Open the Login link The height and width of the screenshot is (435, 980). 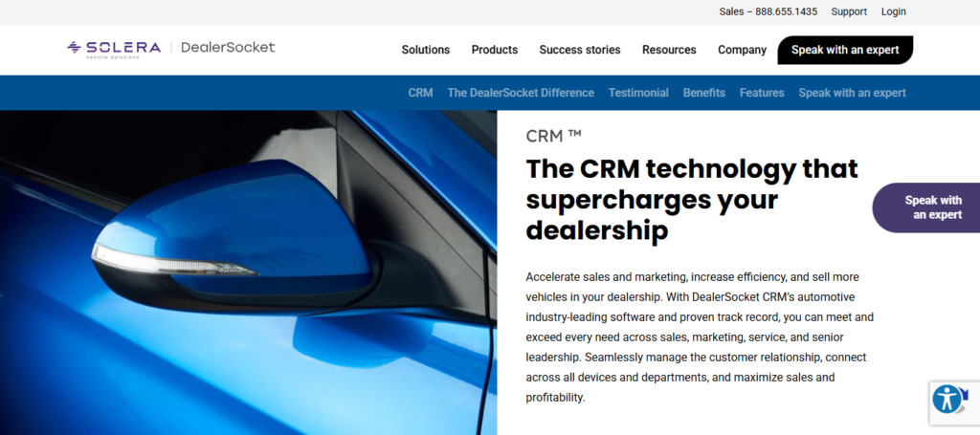[x=893, y=11]
